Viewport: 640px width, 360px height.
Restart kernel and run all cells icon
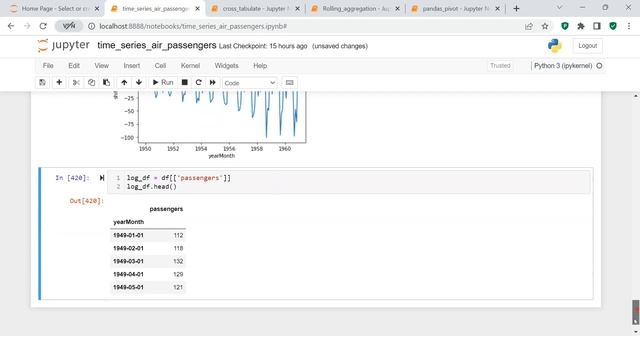coord(213,82)
